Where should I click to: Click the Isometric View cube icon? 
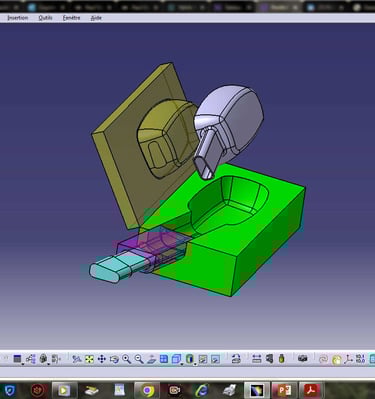click(x=176, y=359)
